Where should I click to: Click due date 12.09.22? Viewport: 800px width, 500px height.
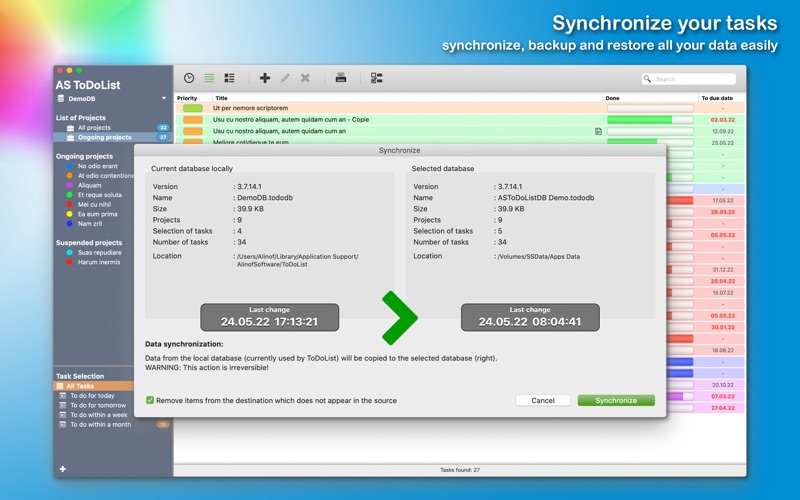pos(722,131)
